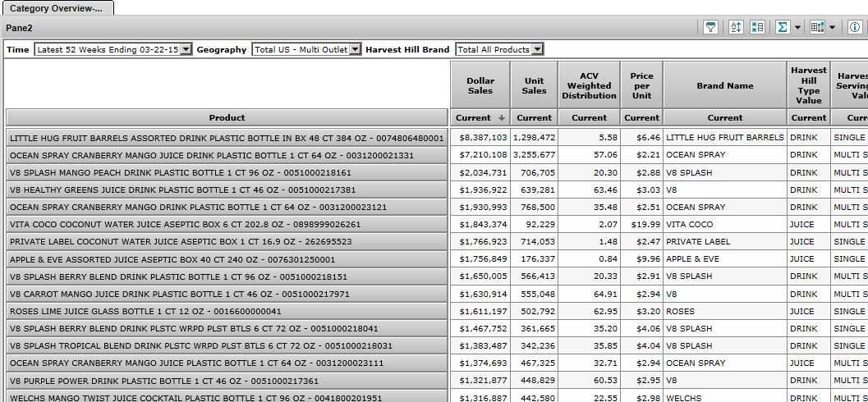Open the Geography dropdown
The width and height of the screenshot is (868, 402).
click(355, 49)
